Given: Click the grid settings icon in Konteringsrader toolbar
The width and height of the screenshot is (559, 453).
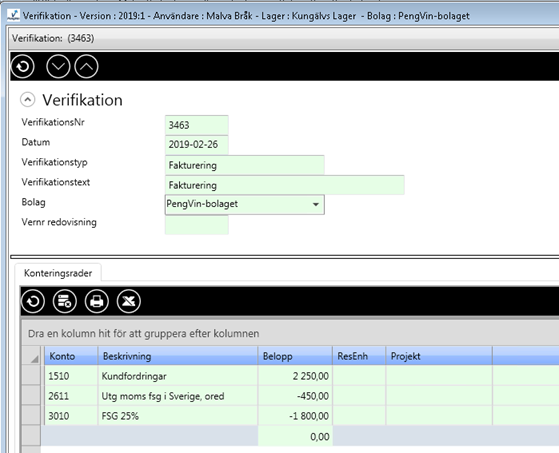Looking at the screenshot, I should [x=65, y=302].
